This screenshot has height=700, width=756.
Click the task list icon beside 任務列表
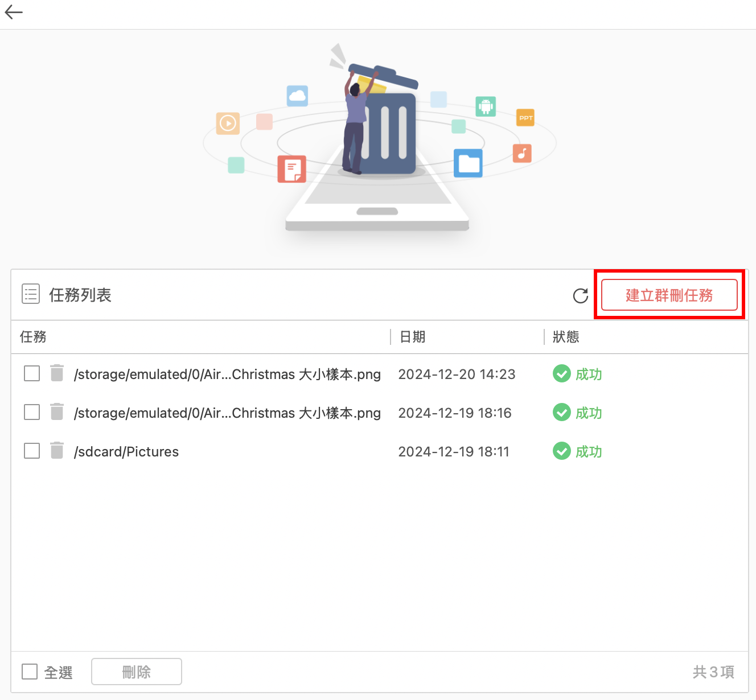(x=31, y=294)
